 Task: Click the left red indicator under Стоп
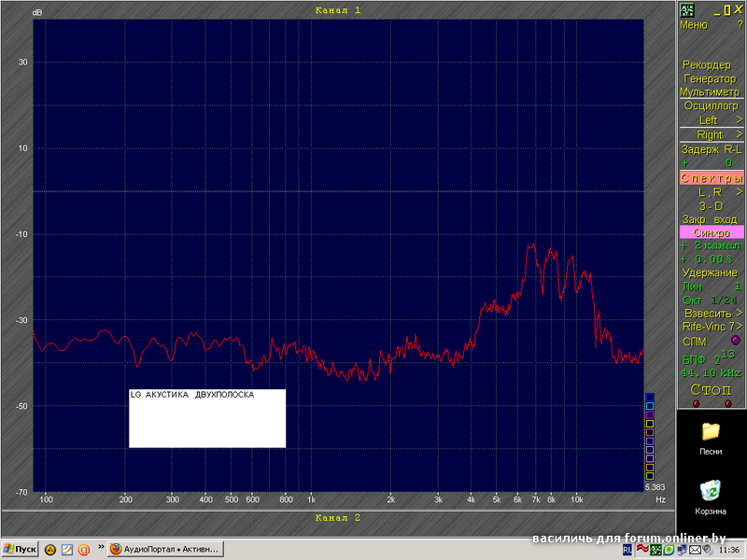695,403
